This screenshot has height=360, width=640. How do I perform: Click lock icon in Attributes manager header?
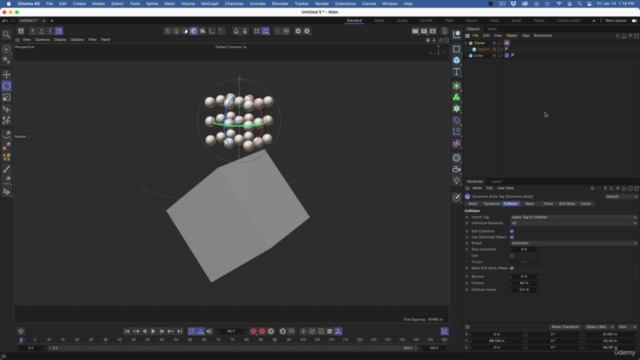(624, 189)
